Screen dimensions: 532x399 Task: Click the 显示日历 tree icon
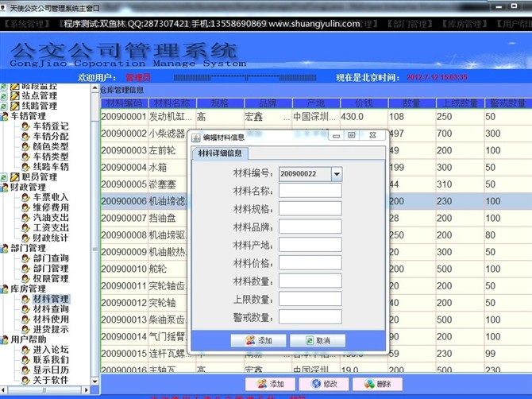(25, 370)
